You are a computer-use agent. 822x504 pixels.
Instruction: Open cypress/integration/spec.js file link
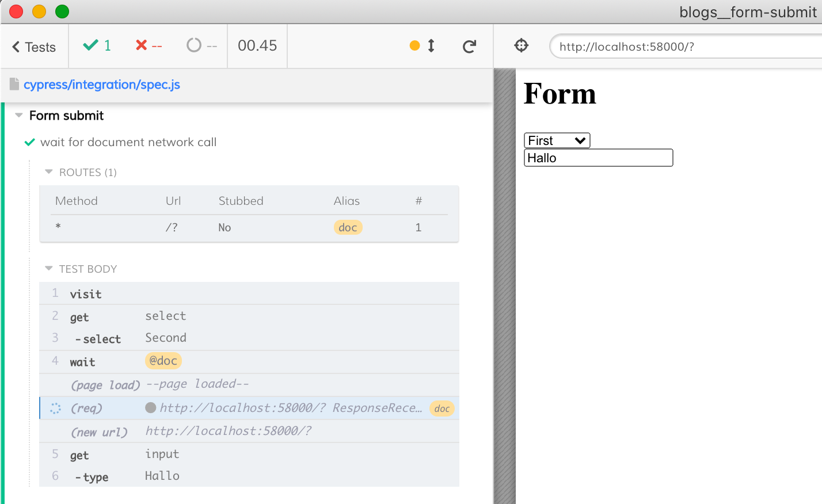[x=101, y=85]
